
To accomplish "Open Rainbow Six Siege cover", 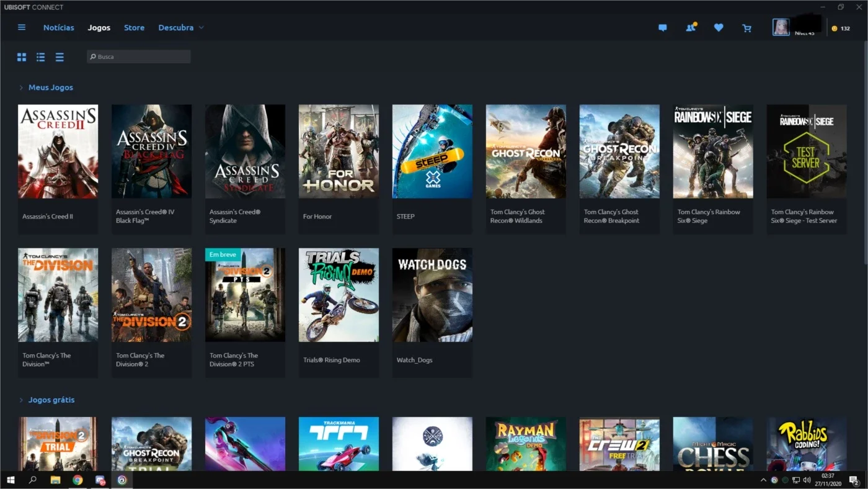I will point(714,151).
